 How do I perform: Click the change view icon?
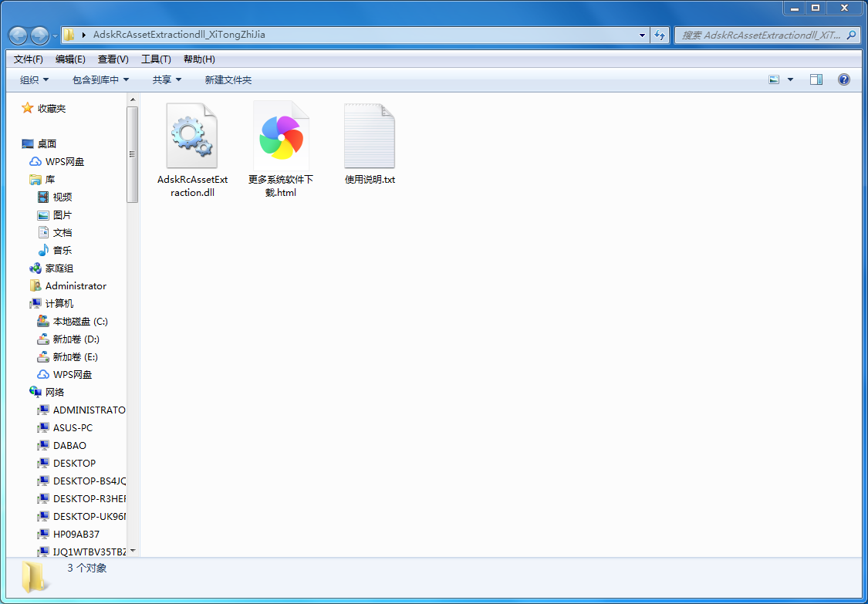pos(775,79)
